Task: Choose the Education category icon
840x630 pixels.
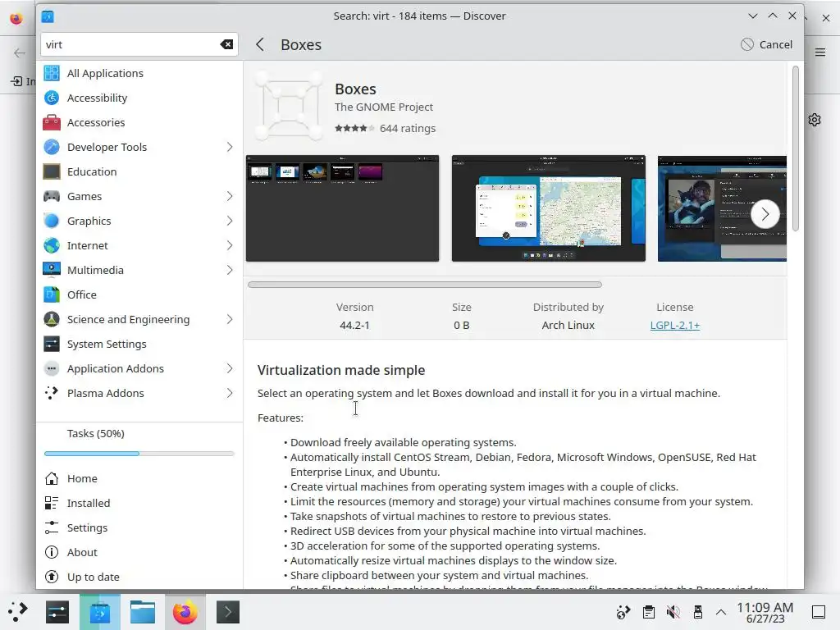Action: 52,172
